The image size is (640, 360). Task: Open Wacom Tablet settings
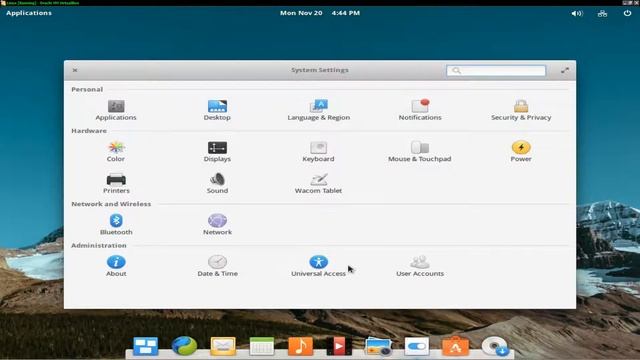[318, 184]
